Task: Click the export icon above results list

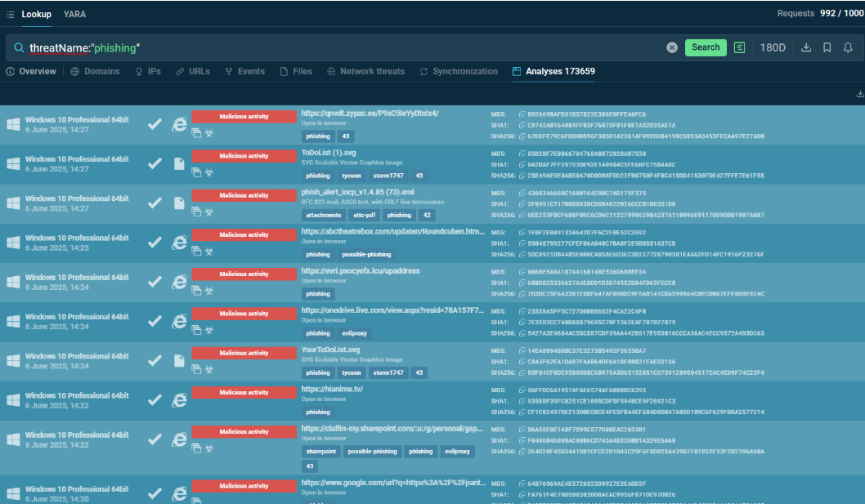Action: 859,94
